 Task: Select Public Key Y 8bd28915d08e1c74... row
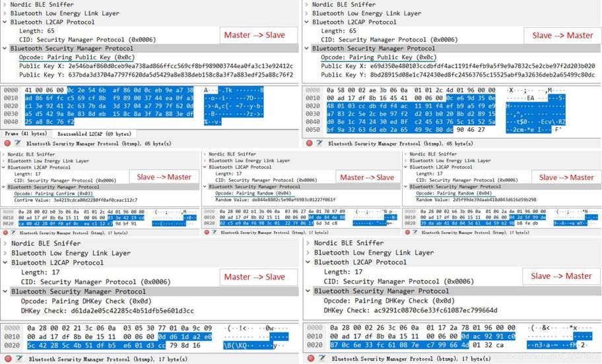(x=457, y=75)
